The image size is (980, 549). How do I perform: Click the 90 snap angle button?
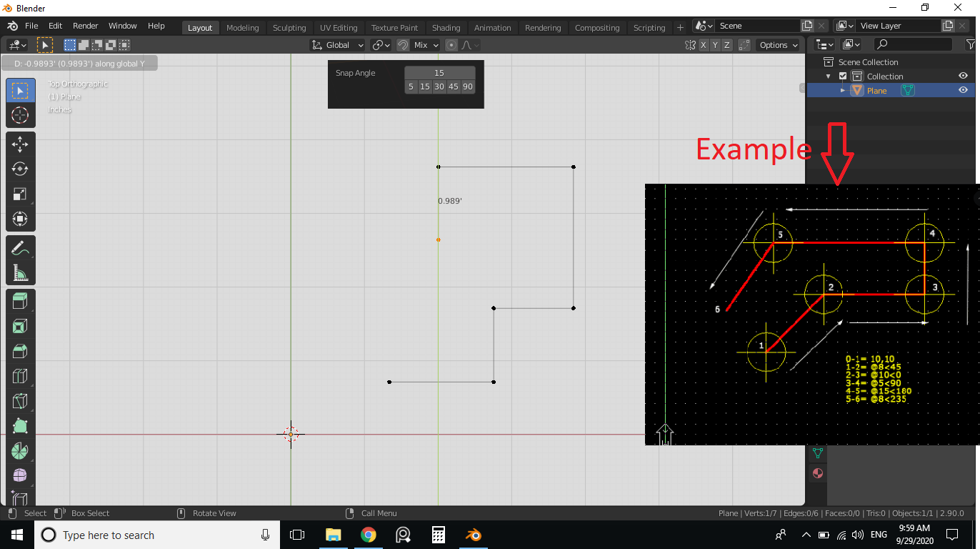coord(468,86)
